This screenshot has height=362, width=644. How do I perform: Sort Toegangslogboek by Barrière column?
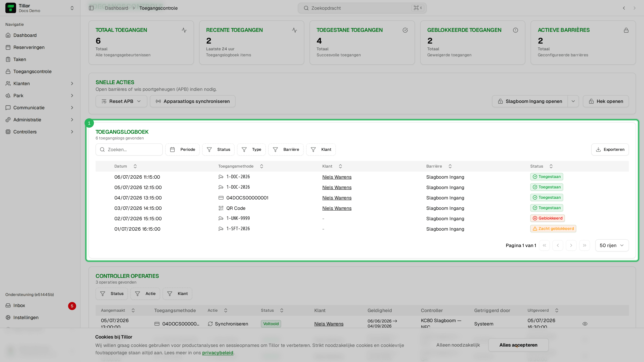coord(439,166)
